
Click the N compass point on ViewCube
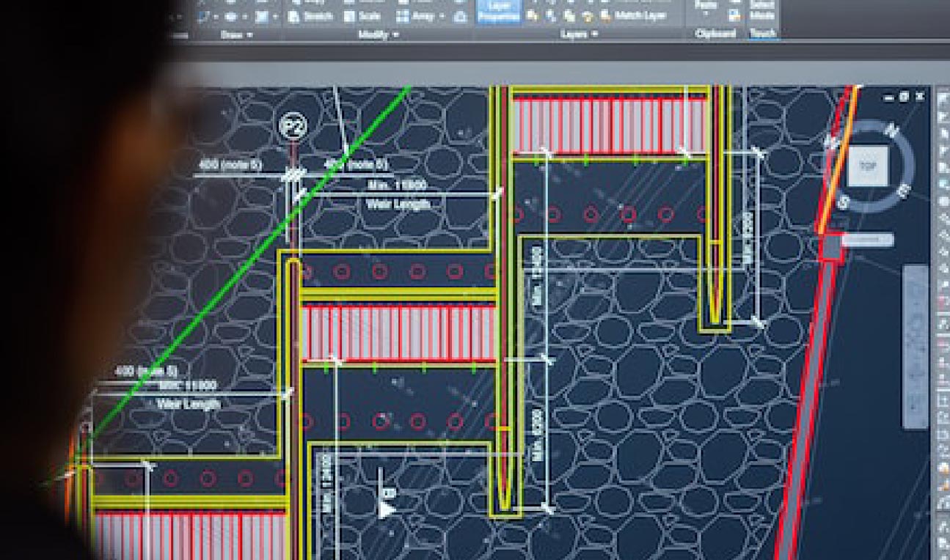click(x=893, y=130)
